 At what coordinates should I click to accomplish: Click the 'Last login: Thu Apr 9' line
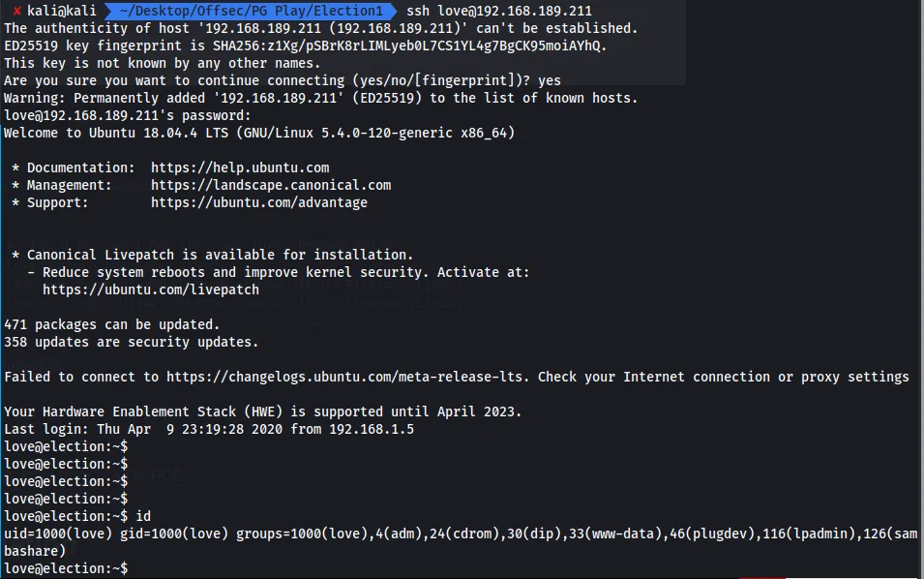tap(209, 429)
